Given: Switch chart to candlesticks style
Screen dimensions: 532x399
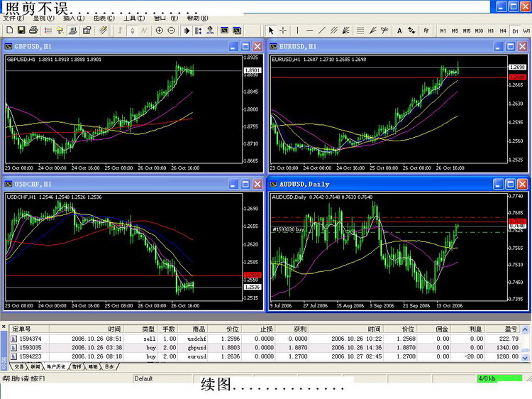Looking at the screenshot, I should pyautogui.click(x=133, y=31).
